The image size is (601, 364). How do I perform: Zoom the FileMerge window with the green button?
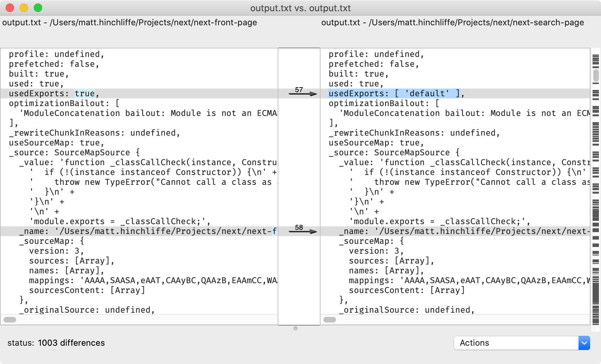[38, 7]
